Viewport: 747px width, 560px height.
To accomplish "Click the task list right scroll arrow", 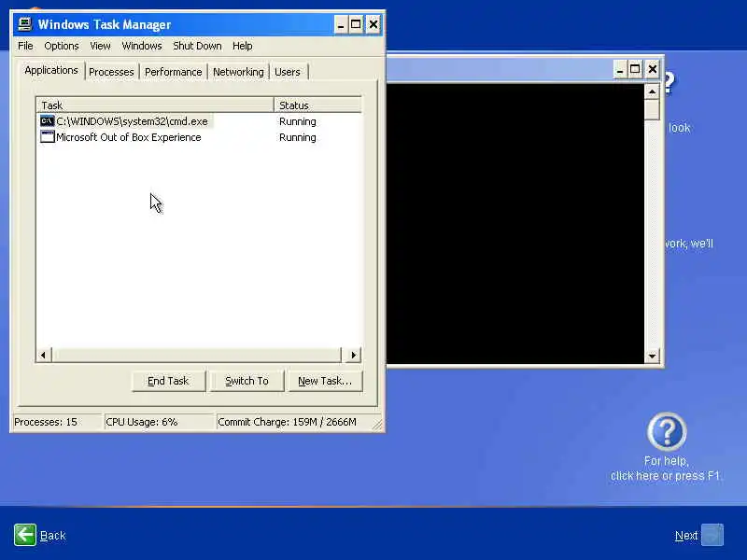I will (353, 355).
